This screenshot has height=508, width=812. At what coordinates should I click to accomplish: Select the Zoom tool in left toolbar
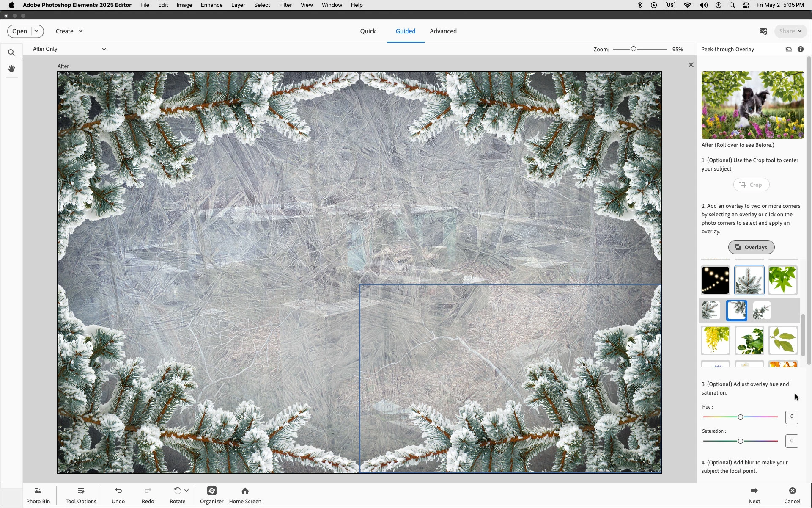click(x=11, y=53)
